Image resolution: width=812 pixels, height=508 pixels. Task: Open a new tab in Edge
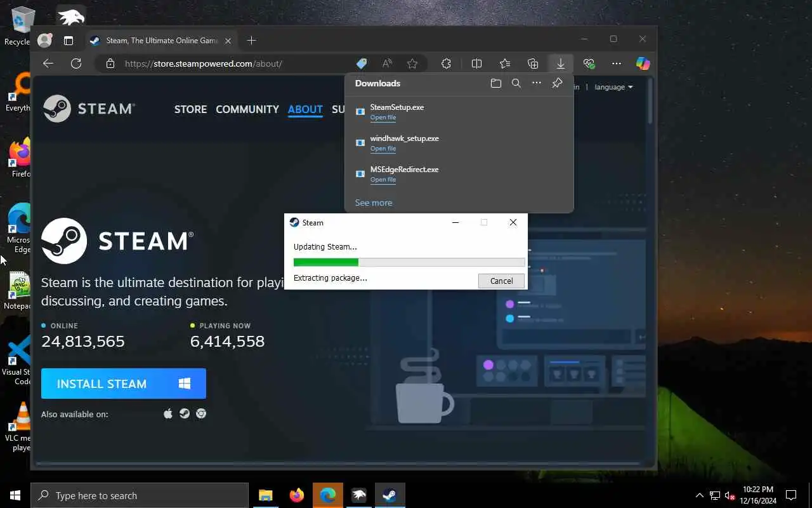(252, 41)
